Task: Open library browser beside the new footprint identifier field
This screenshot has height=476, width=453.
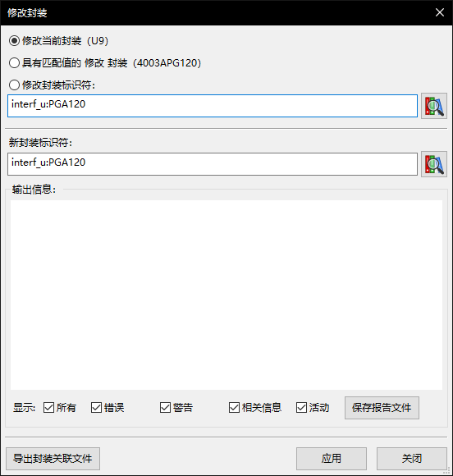Action: (434, 164)
